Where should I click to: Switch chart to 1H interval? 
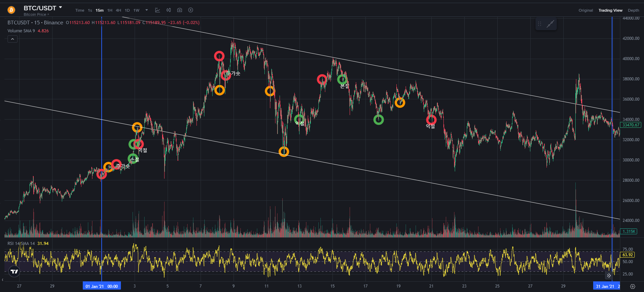pos(110,10)
